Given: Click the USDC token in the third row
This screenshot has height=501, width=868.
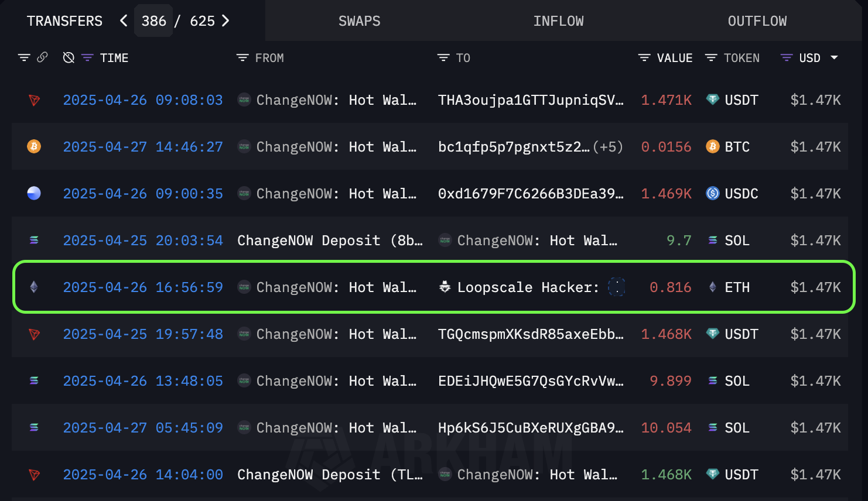Looking at the screenshot, I should 741,194.
